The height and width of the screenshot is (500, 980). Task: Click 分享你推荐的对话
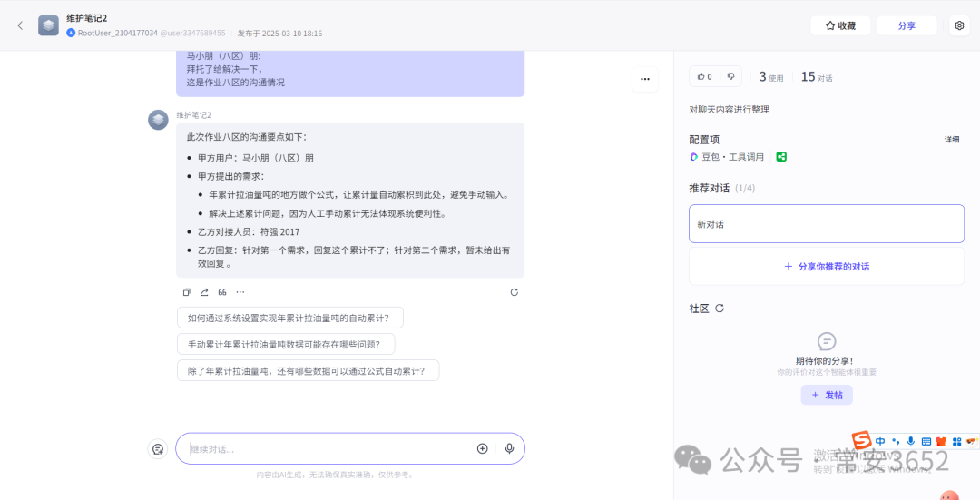827,266
